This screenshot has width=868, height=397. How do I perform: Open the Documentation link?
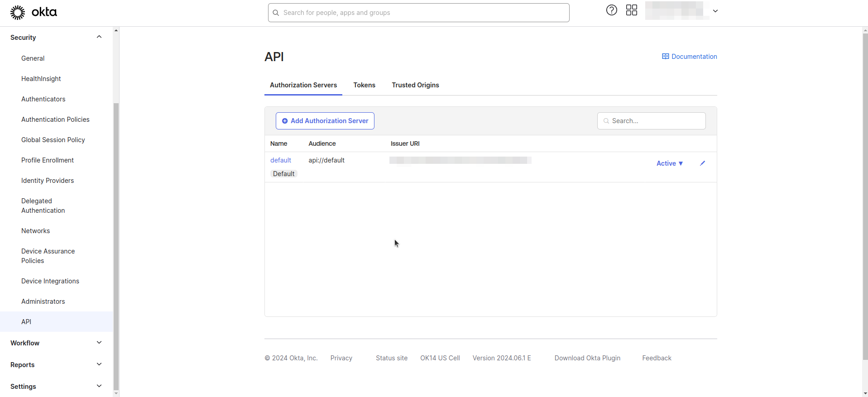[x=694, y=57]
